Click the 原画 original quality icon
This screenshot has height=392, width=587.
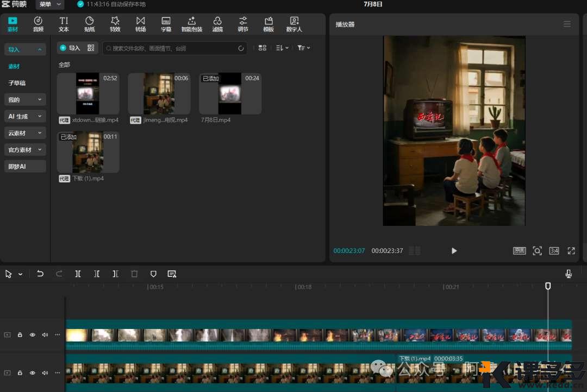(x=519, y=251)
